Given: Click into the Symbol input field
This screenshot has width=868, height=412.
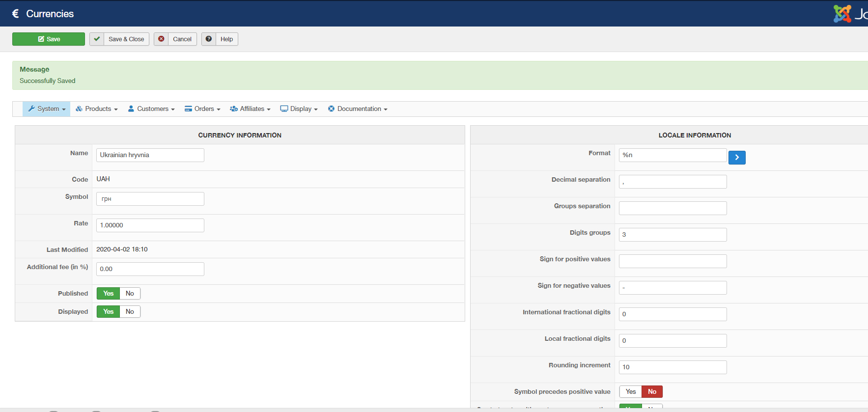Looking at the screenshot, I should pyautogui.click(x=150, y=199).
